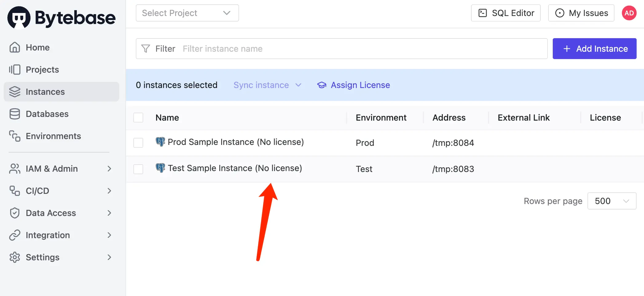Expand the Settings sidebar section
The width and height of the screenshot is (644, 296).
(x=60, y=257)
